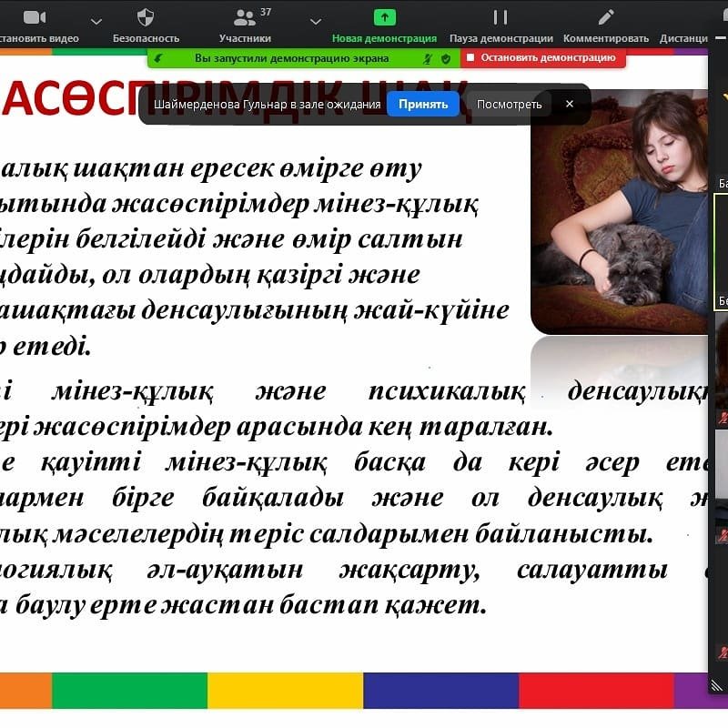Click the slide line 'жасөспірімдер арасында кең таралған.'
Image resolution: width=728 pixels, height=728 pixels.
(x=293, y=427)
